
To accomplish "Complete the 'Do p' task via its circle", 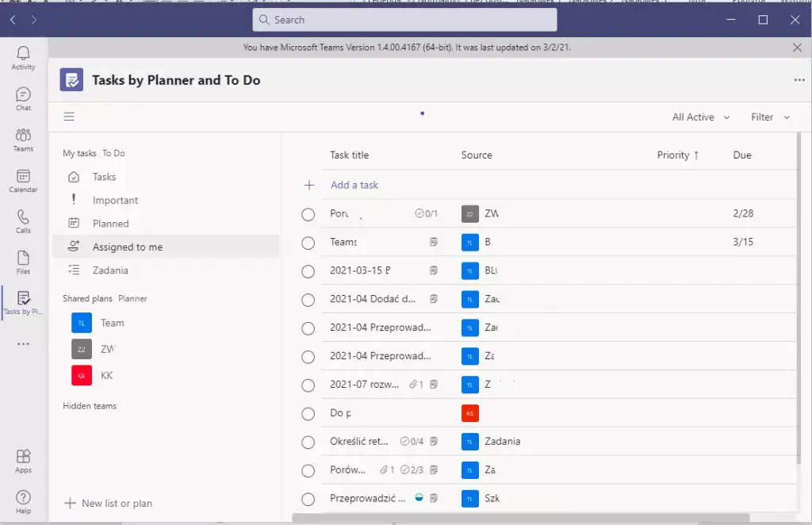I will click(308, 413).
